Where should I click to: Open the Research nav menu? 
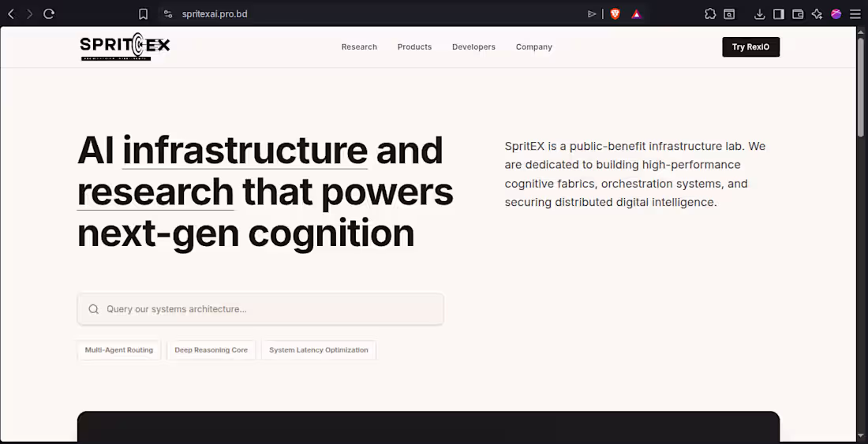tap(359, 47)
